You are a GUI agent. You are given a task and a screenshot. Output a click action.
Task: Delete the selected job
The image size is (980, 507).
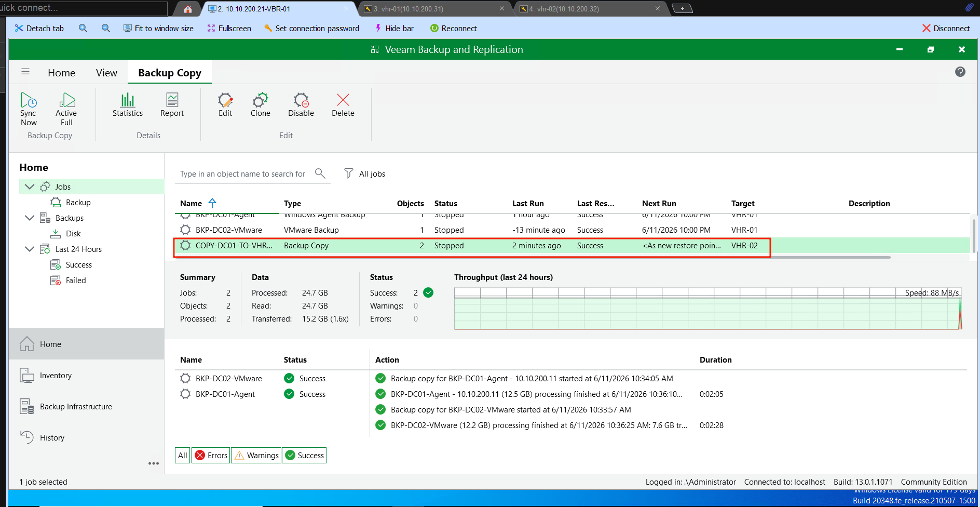coord(343,105)
